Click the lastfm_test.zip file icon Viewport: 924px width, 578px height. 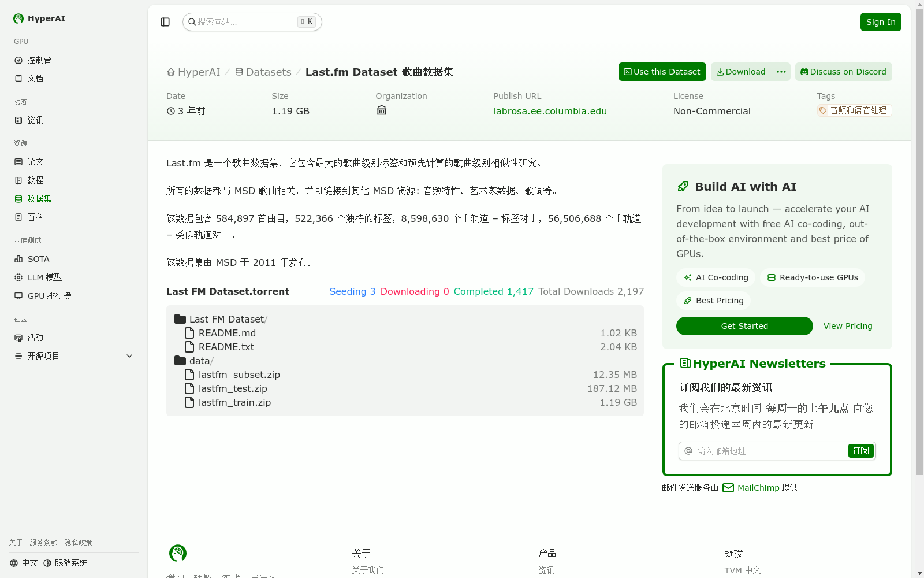189,388
